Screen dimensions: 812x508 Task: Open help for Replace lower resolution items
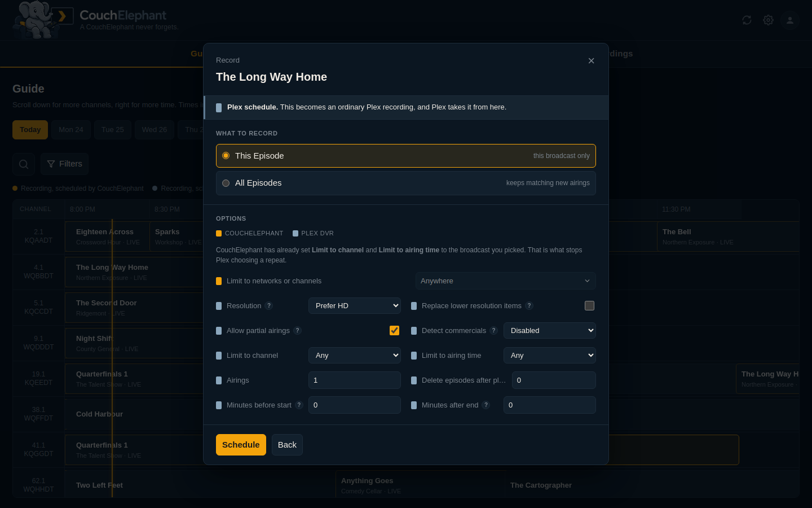(529, 306)
